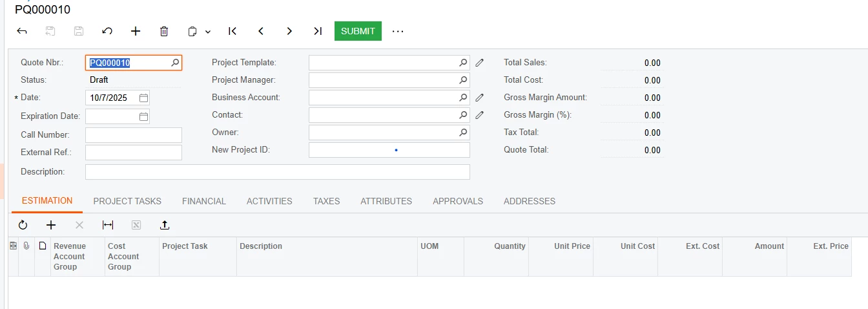Add a row to the estimation grid

tap(51, 225)
